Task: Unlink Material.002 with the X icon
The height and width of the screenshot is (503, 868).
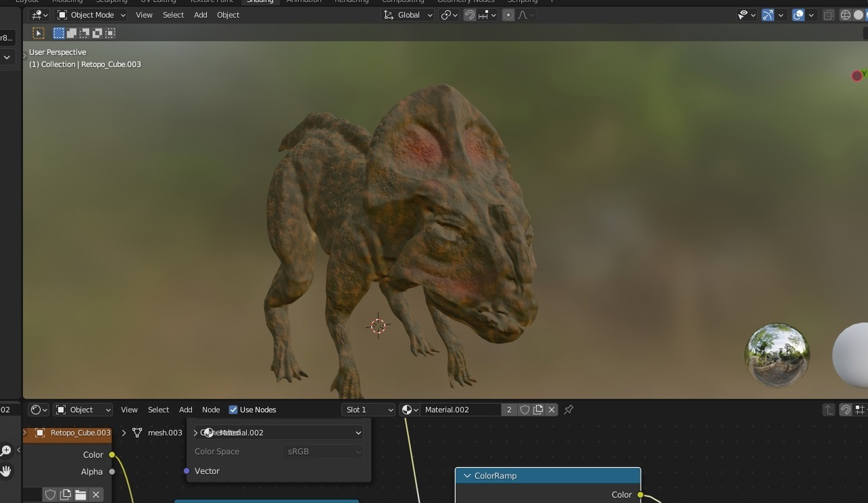Action: [x=552, y=409]
